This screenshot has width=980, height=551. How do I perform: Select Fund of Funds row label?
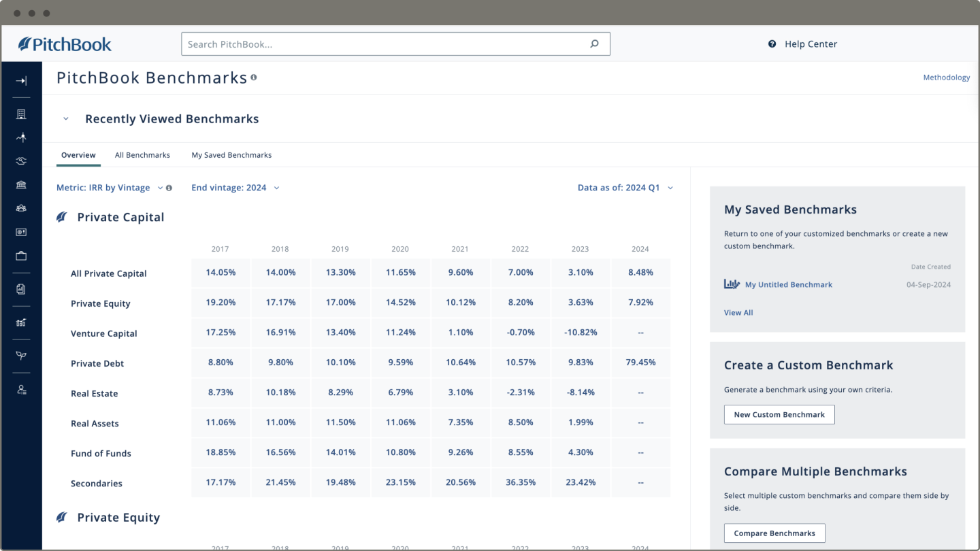(x=101, y=453)
